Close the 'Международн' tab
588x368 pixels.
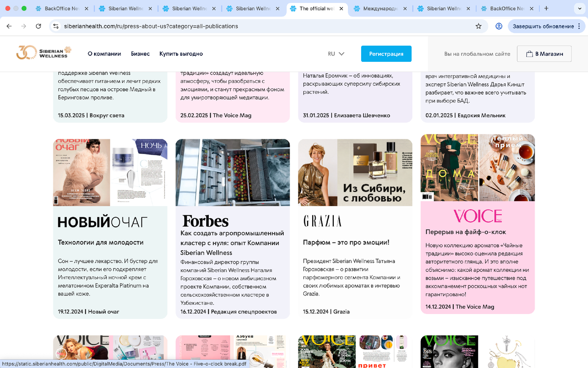point(405,9)
